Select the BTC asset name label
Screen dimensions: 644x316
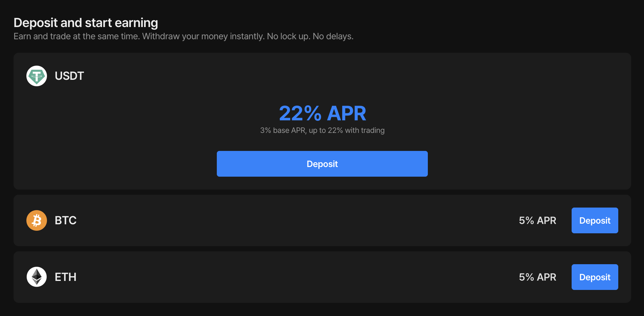click(66, 220)
